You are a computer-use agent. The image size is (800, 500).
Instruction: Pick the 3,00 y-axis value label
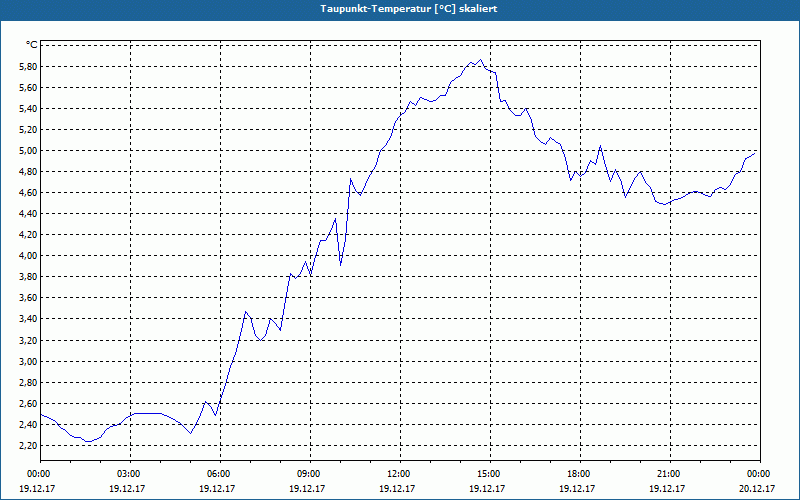(29, 361)
